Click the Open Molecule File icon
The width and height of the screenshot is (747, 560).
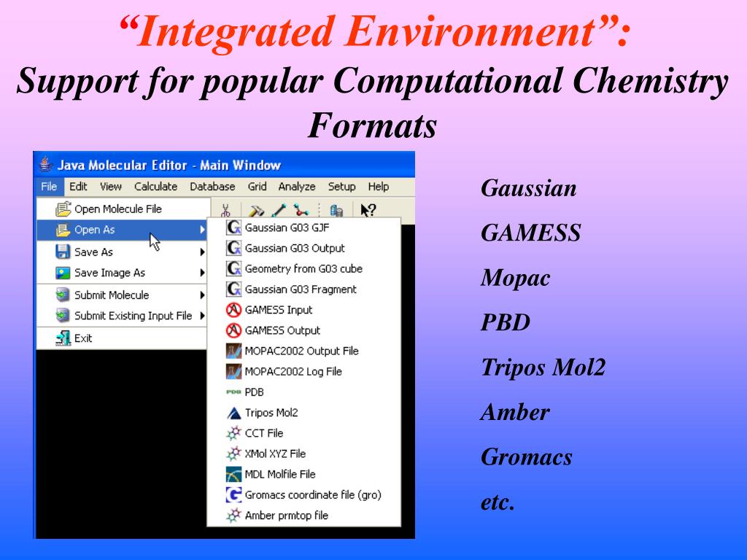pyautogui.click(x=63, y=209)
